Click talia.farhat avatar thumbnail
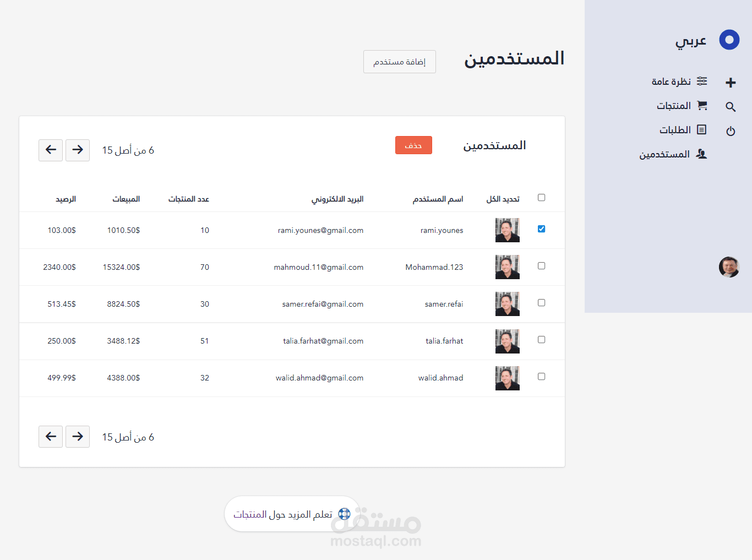 tap(508, 341)
